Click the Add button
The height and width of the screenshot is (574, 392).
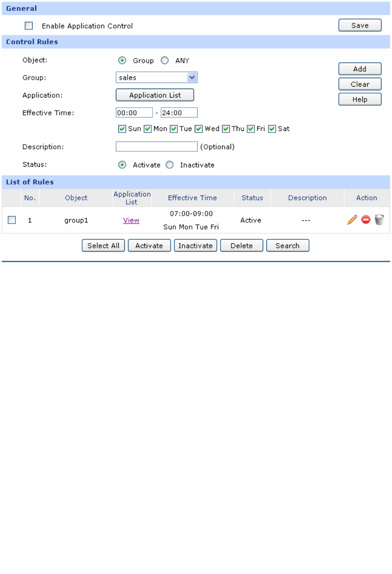coord(360,69)
